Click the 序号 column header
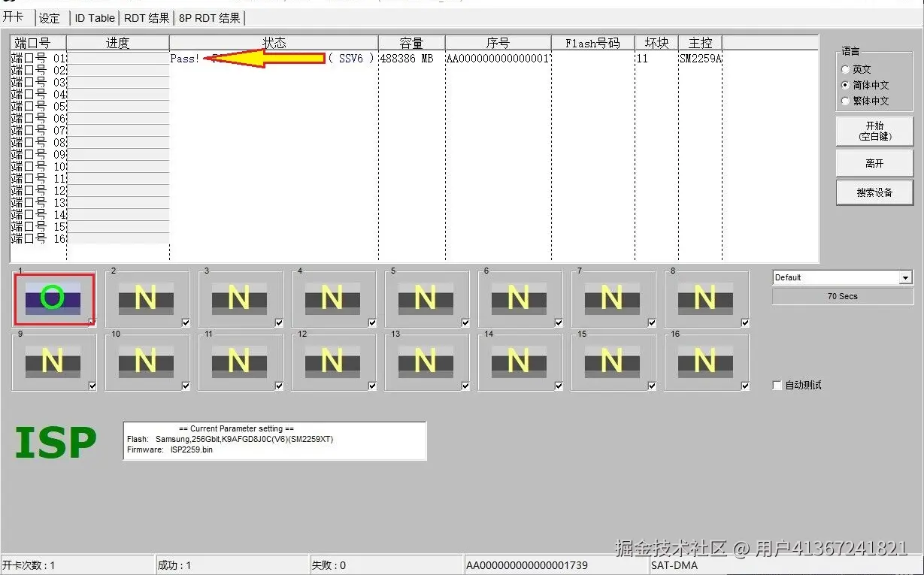Image resolution: width=924 pixels, height=575 pixels. [498, 43]
